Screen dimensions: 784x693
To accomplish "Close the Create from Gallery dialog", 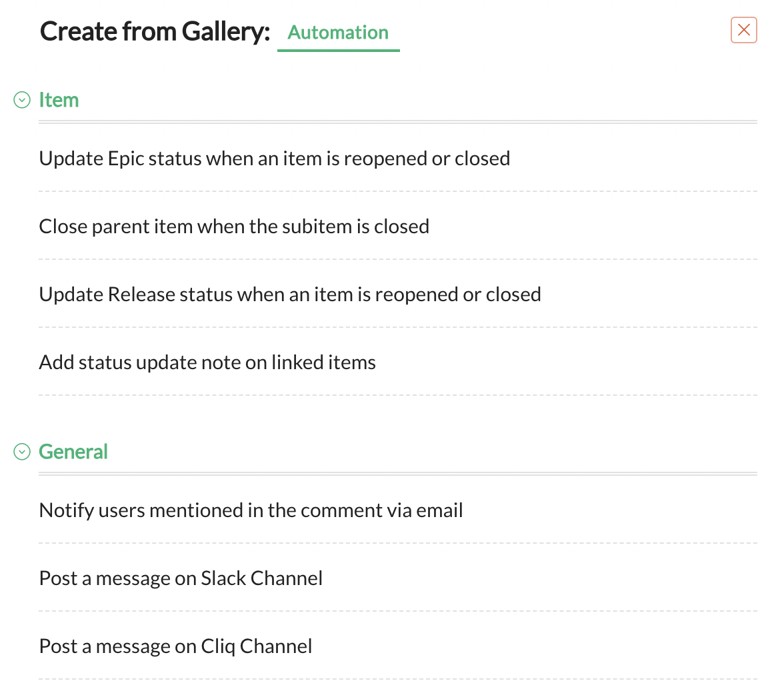I will pos(743,30).
